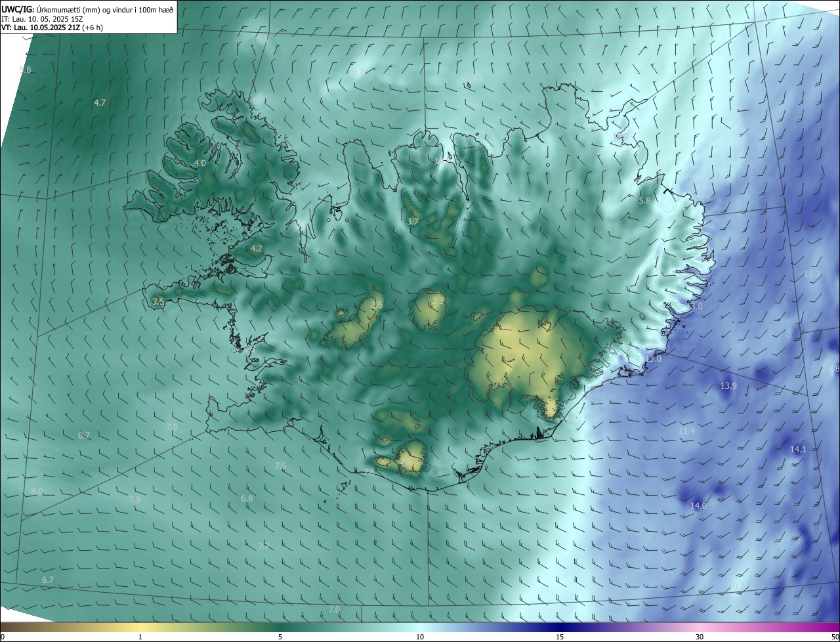This screenshot has width=840, height=642.
Task: Click the colorbar tick label 30
Action: click(x=700, y=637)
